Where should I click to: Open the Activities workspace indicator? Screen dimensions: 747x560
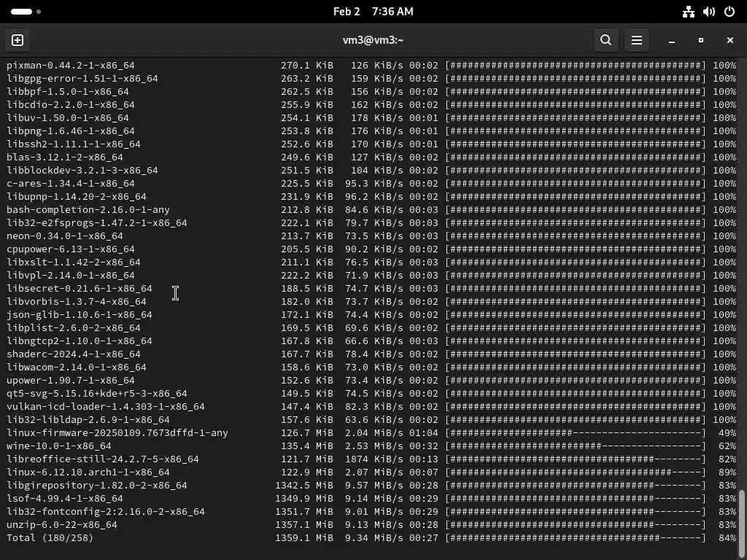coord(26,12)
